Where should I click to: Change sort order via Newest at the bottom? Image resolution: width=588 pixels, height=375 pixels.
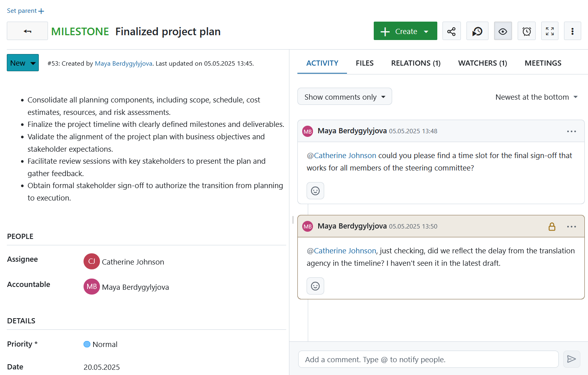(x=536, y=97)
